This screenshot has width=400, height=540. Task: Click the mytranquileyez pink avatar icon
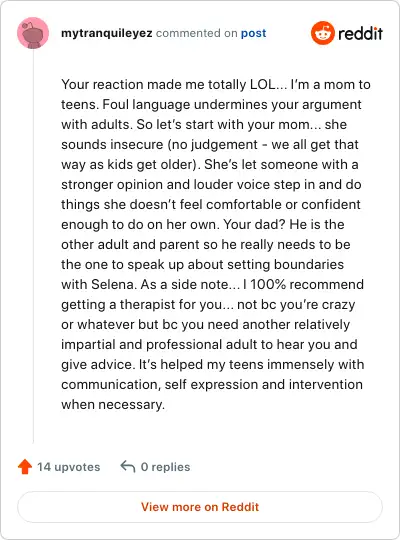(x=33, y=33)
